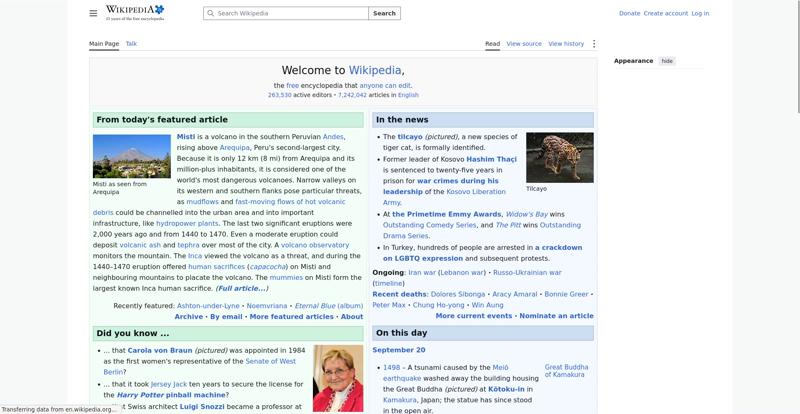Open the Iran war ongoing link
Screen dimensions: 800x414
point(422,273)
